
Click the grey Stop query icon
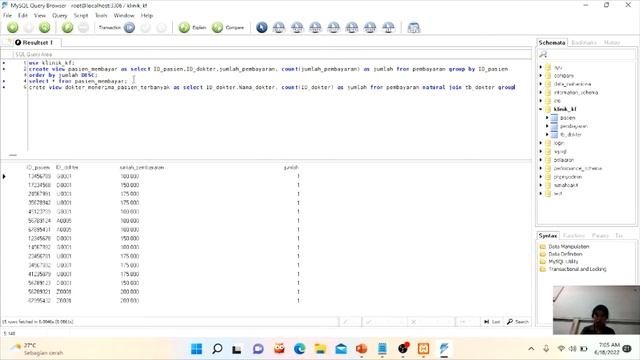point(83,27)
